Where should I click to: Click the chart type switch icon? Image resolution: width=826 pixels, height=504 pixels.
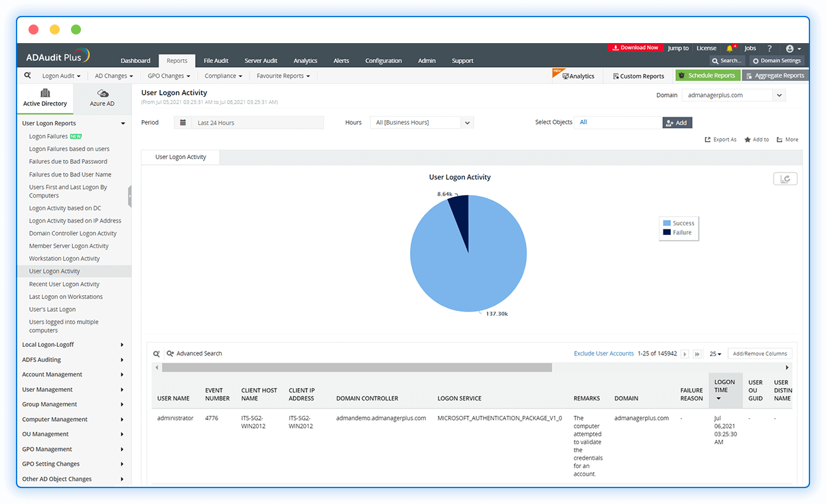coord(785,179)
